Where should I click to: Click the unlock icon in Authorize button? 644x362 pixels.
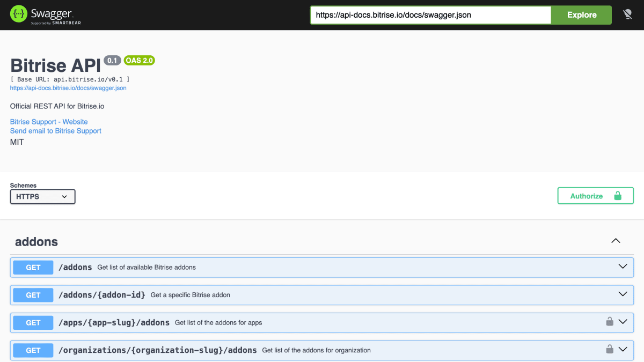[x=618, y=196]
